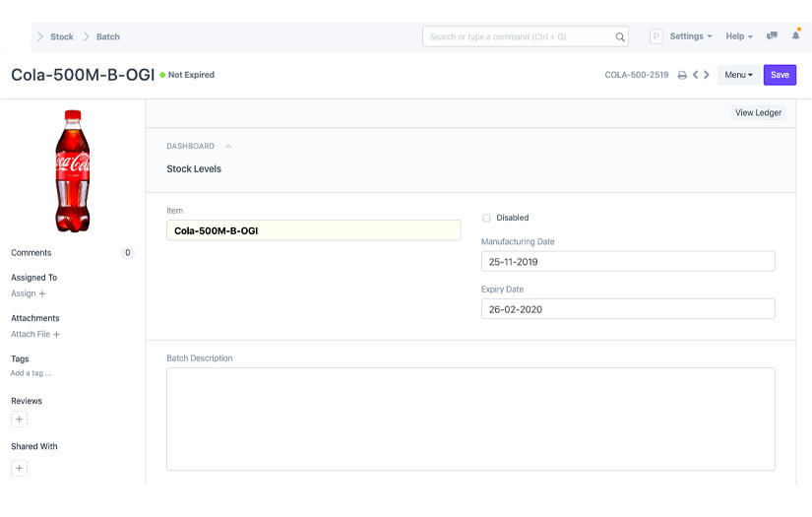Open the Menu dropdown
Image resolution: width=812 pixels, height=517 pixels.
click(738, 75)
